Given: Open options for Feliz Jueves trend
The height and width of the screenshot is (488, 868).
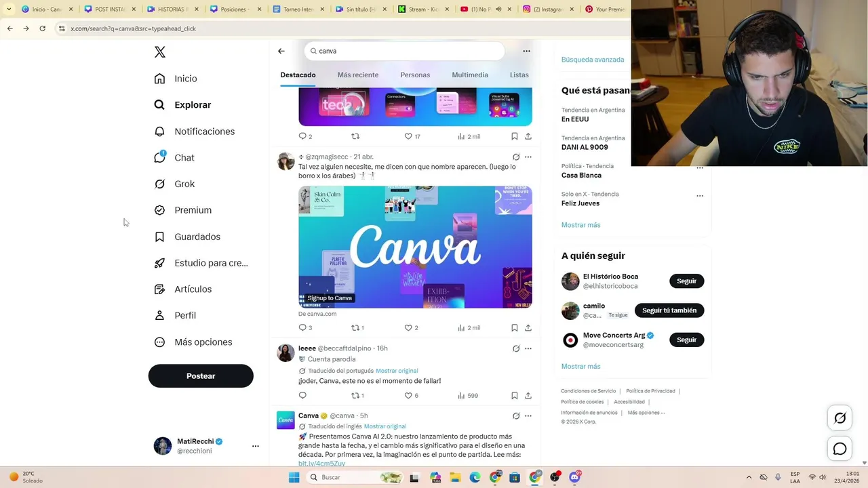Looking at the screenshot, I should (700, 196).
